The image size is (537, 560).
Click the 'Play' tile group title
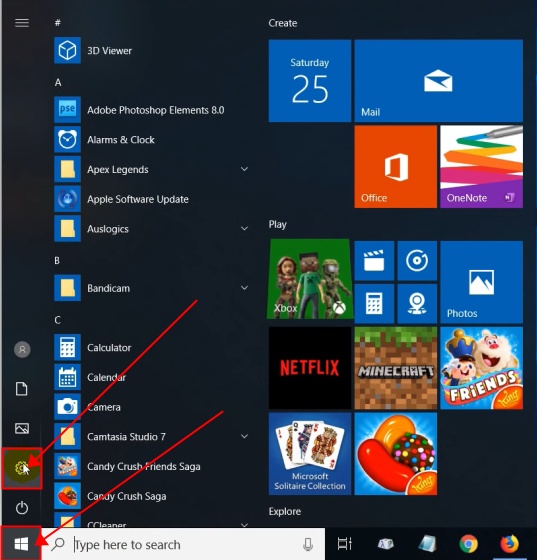pyautogui.click(x=277, y=225)
